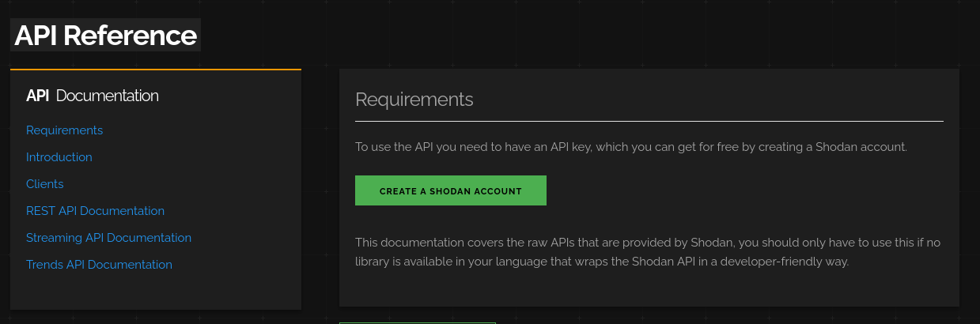Navigate to Streaming API Documentation
Viewport: 980px width, 324px height.
click(108, 238)
